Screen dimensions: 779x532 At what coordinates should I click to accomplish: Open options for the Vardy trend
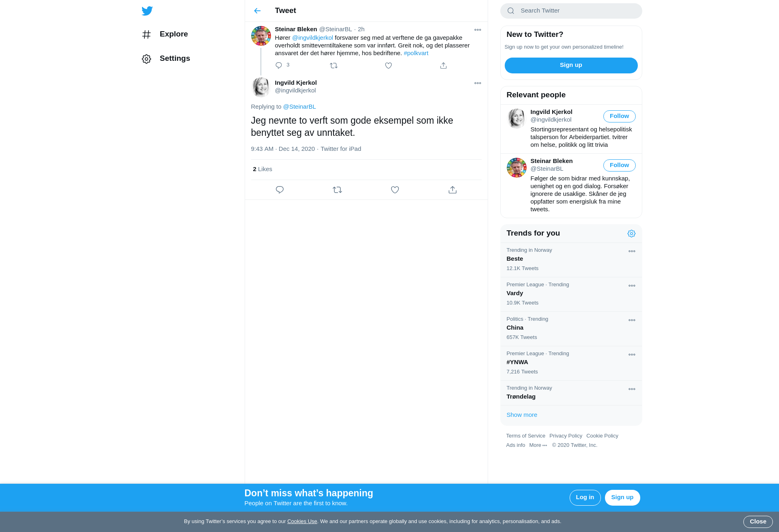632,286
